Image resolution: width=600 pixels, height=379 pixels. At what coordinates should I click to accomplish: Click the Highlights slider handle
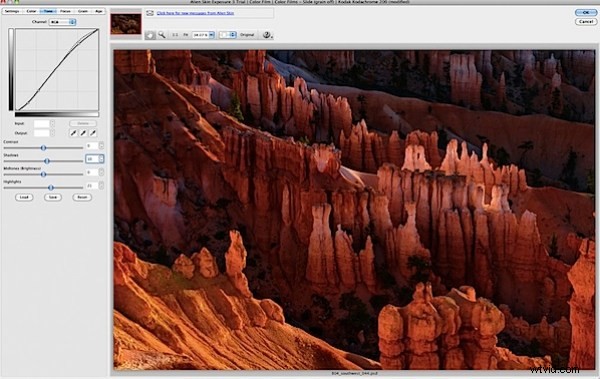tap(51, 188)
